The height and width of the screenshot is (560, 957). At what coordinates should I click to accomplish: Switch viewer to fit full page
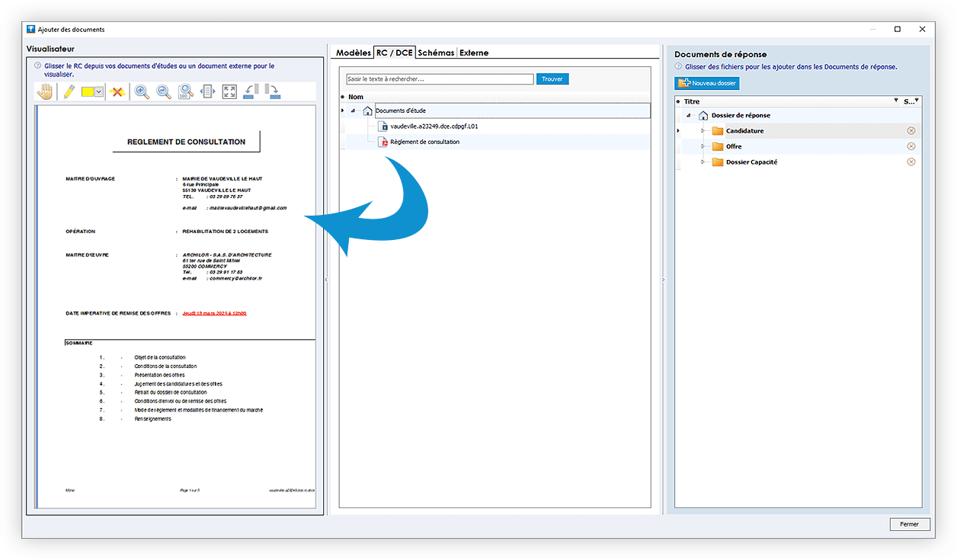pyautogui.click(x=229, y=91)
